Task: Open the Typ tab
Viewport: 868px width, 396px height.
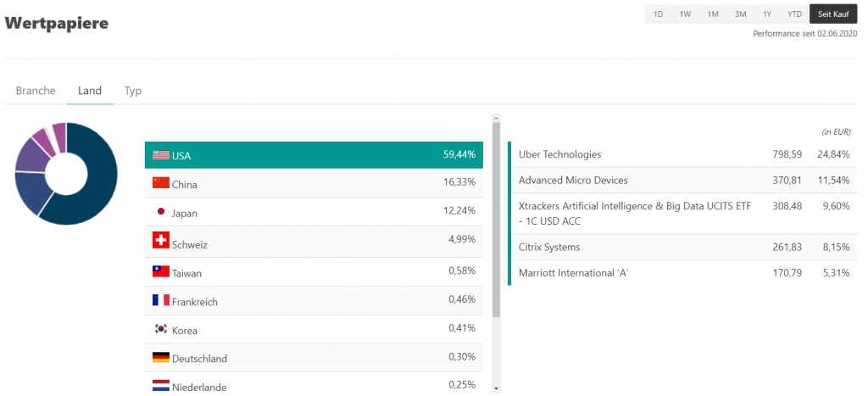Action: tap(133, 91)
